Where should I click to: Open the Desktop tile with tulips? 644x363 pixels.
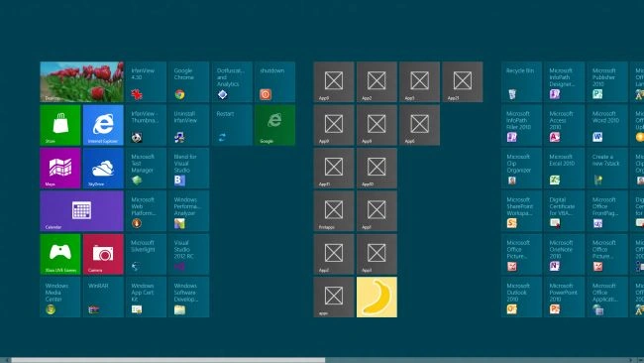(x=81, y=81)
